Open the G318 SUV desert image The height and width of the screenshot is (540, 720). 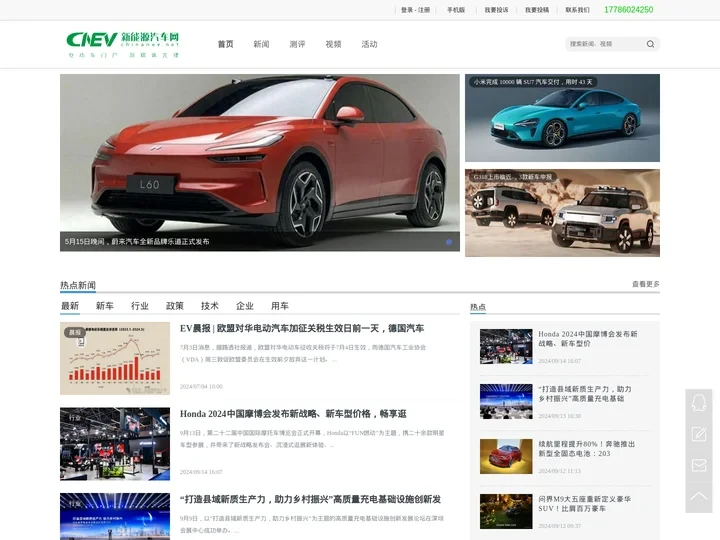562,213
